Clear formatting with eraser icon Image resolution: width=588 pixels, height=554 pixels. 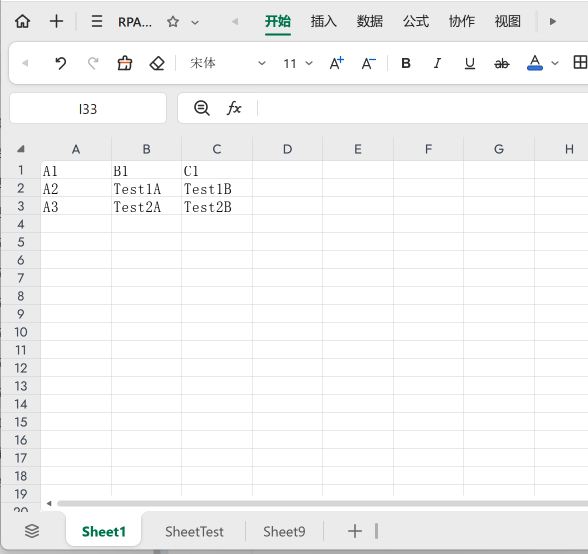pyautogui.click(x=157, y=63)
